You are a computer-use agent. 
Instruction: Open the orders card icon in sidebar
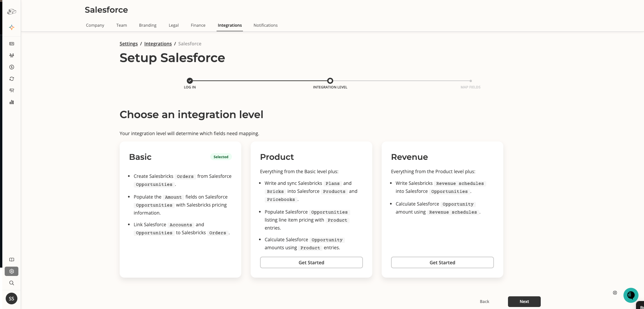point(12,44)
